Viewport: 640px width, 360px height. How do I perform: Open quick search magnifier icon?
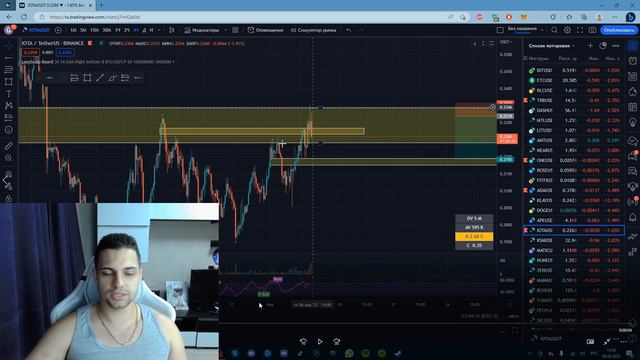554,30
